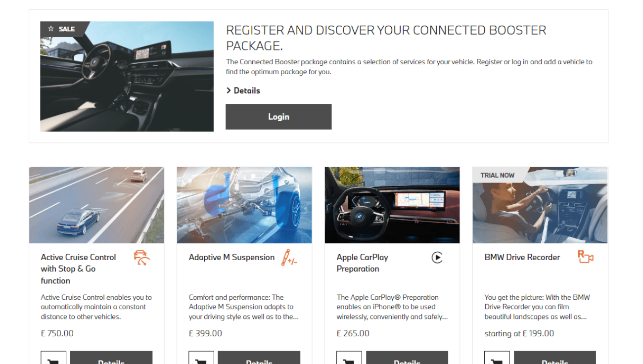The height and width of the screenshot is (364, 643).
Task: Expand Details under Connected Booster package
Action: pyautogui.click(x=243, y=91)
